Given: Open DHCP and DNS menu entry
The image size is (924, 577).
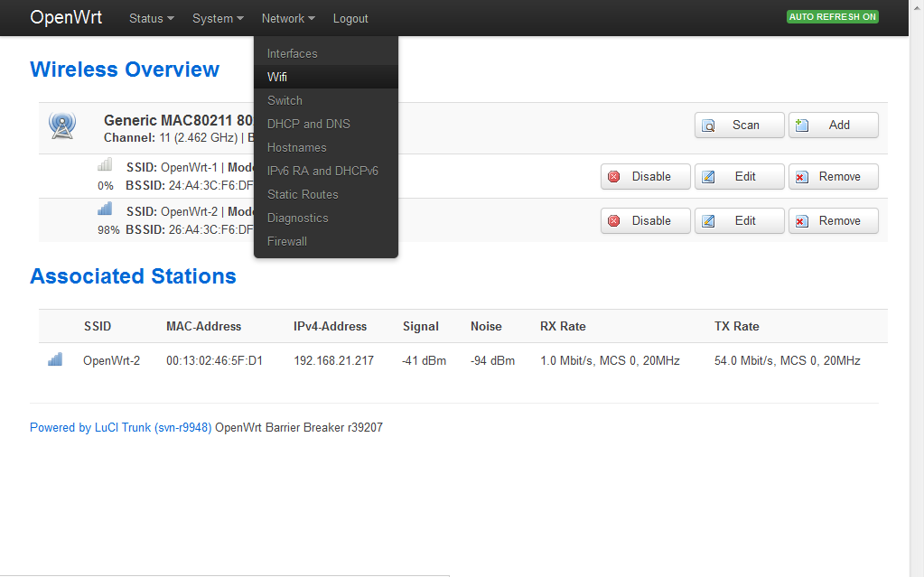Looking at the screenshot, I should coord(326,125).
